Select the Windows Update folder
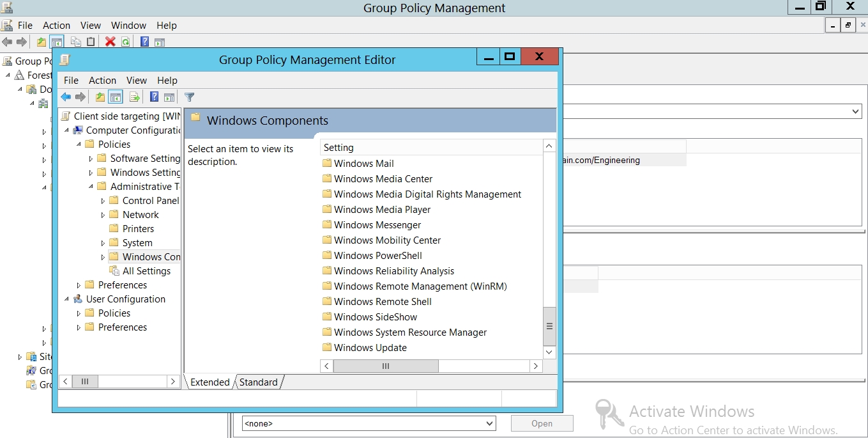This screenshot has height=438, width=868. pos(370,348)
